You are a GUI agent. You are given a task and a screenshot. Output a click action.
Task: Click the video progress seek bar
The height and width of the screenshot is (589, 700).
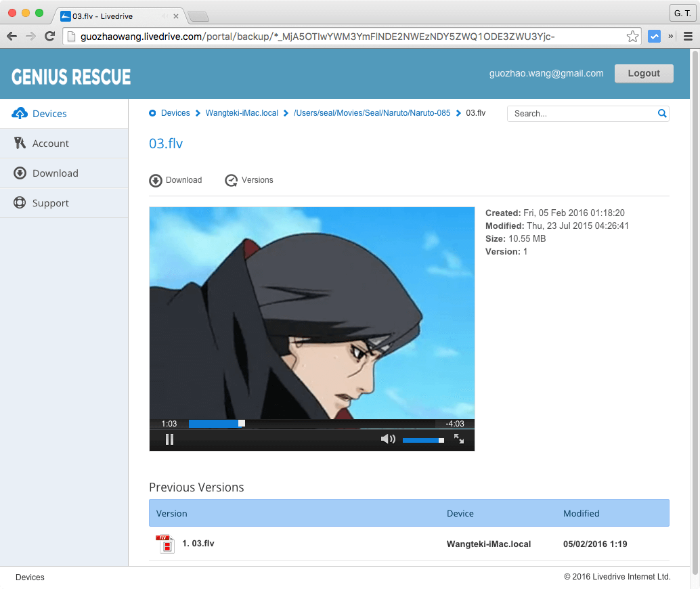tap(311, 424)
